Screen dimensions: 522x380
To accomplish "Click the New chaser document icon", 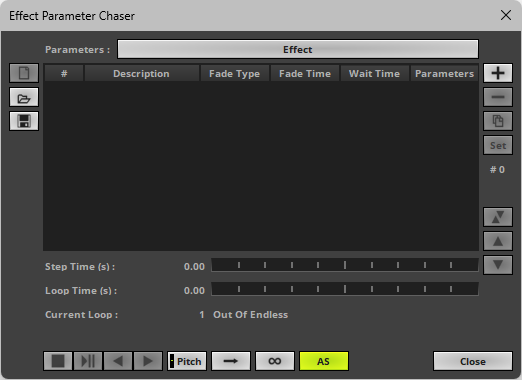I will click(x=24, y=73).
